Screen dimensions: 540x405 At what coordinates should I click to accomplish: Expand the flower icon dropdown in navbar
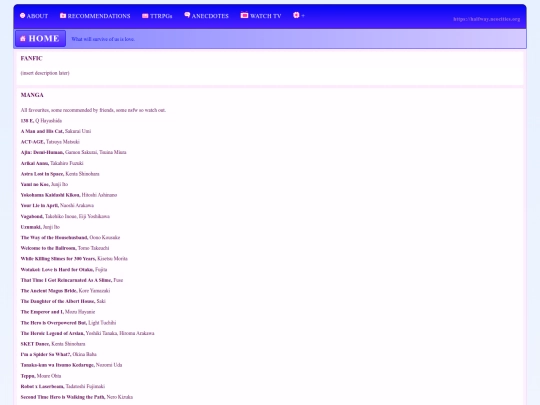299,15
